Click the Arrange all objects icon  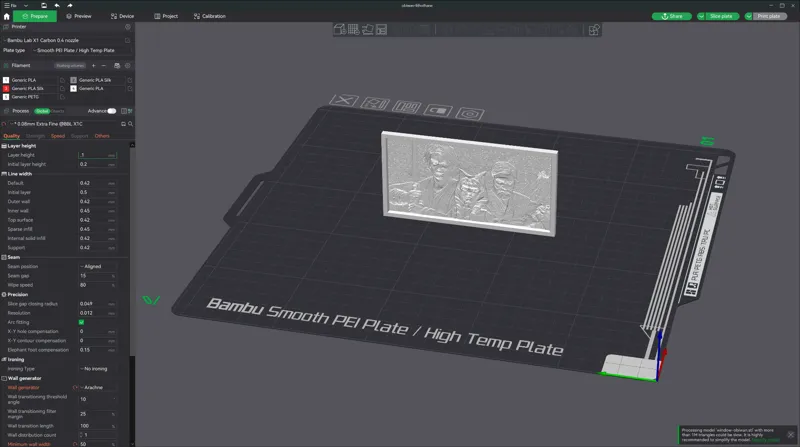pos(382,30)
